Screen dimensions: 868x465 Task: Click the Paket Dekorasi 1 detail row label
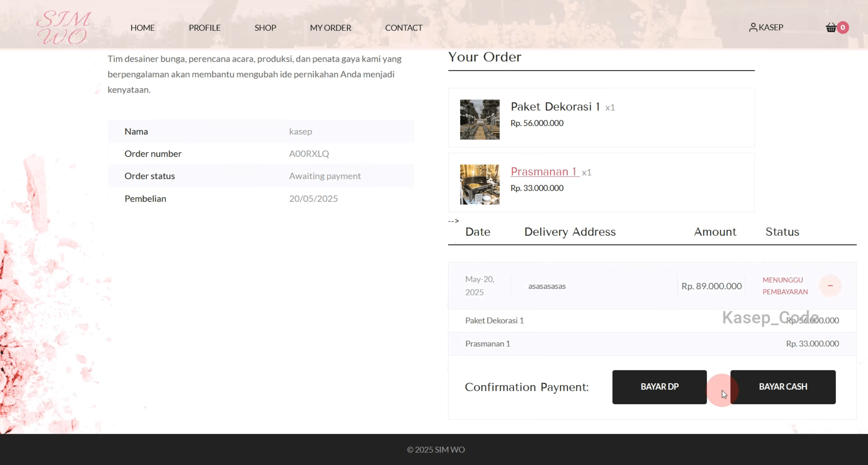(x=494, y=320)
